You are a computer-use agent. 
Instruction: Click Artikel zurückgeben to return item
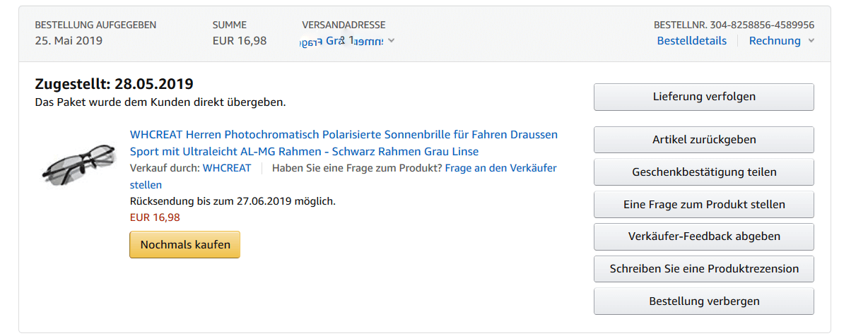(703, 140)
